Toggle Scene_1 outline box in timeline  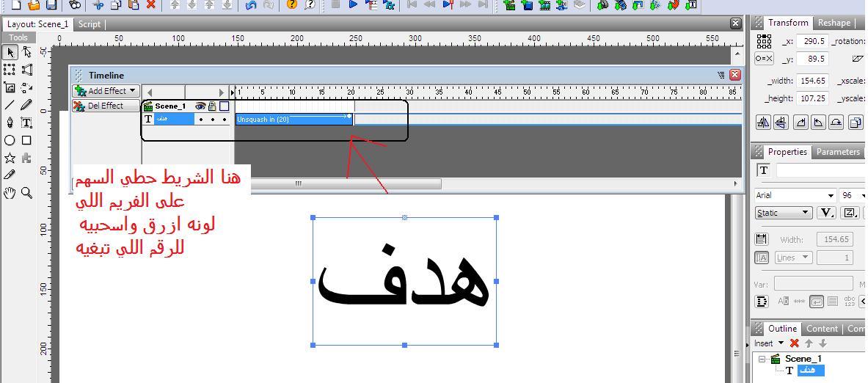224,106
